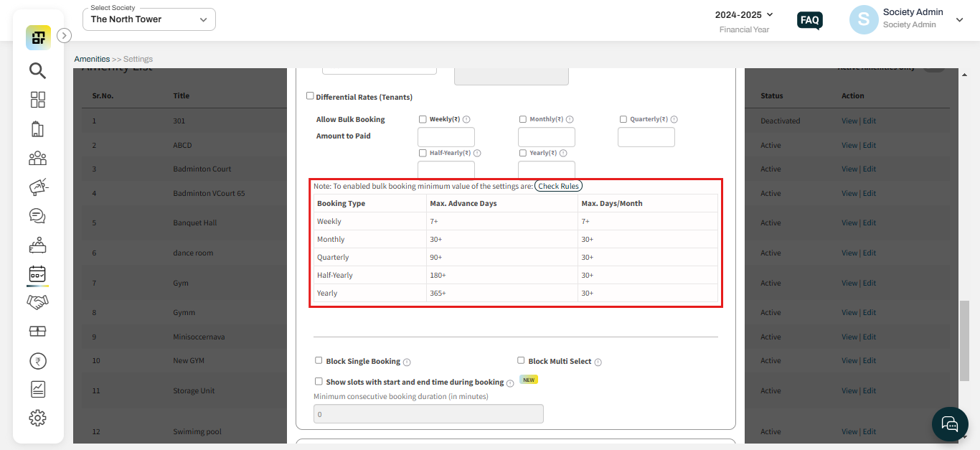Click the Check Rules button

[558, 185]
